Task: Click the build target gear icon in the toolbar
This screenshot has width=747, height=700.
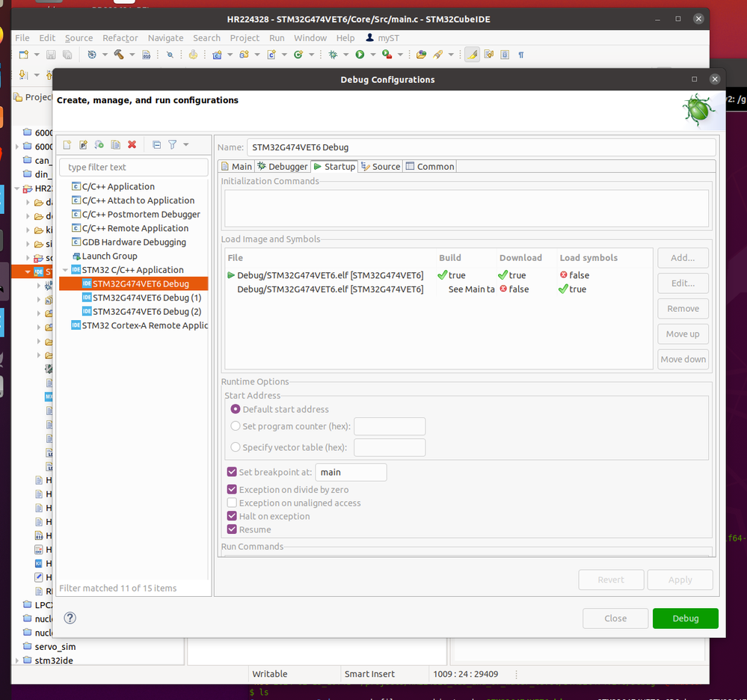Action: pyautogui.click(x=92, y=55)
